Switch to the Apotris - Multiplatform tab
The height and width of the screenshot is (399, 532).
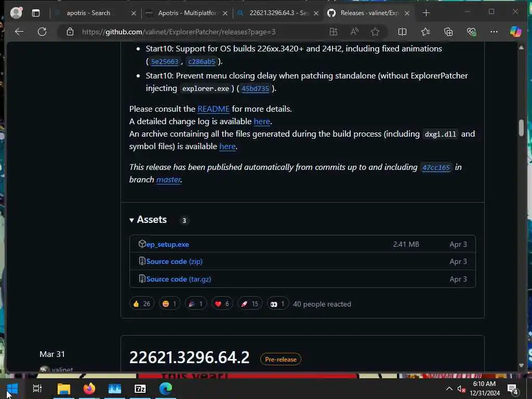[187, 13]
